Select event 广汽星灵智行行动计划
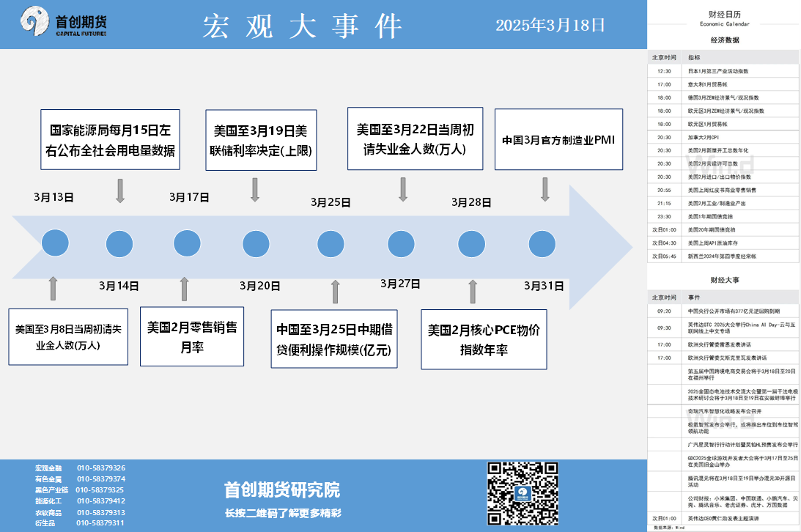 coord(723,445)
